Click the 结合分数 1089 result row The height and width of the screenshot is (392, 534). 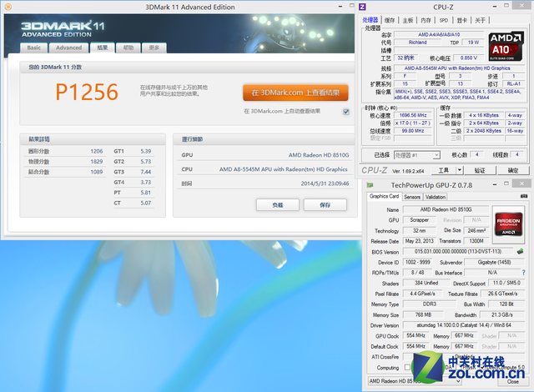pyautogui.click(x=65, y=172)
